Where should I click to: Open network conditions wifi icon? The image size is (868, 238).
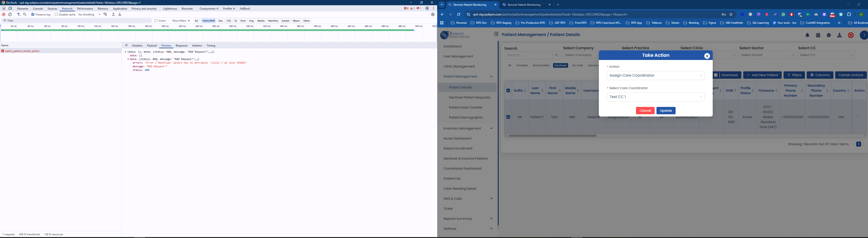tap(105, 15)
